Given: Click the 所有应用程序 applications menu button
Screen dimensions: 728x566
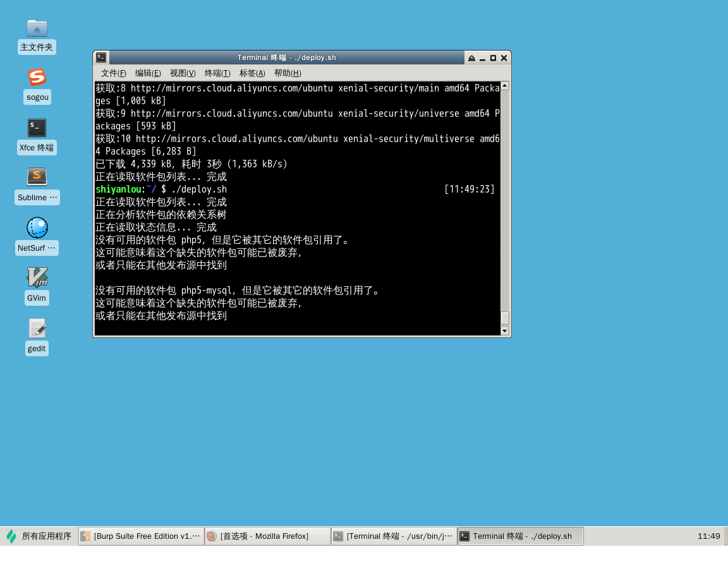Looking at the screenshot, I should tap(39, 536).
